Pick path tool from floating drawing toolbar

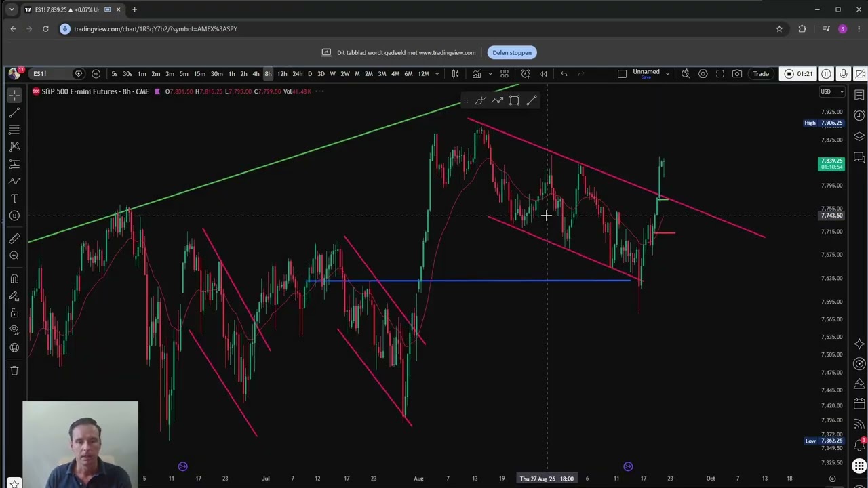497,100
